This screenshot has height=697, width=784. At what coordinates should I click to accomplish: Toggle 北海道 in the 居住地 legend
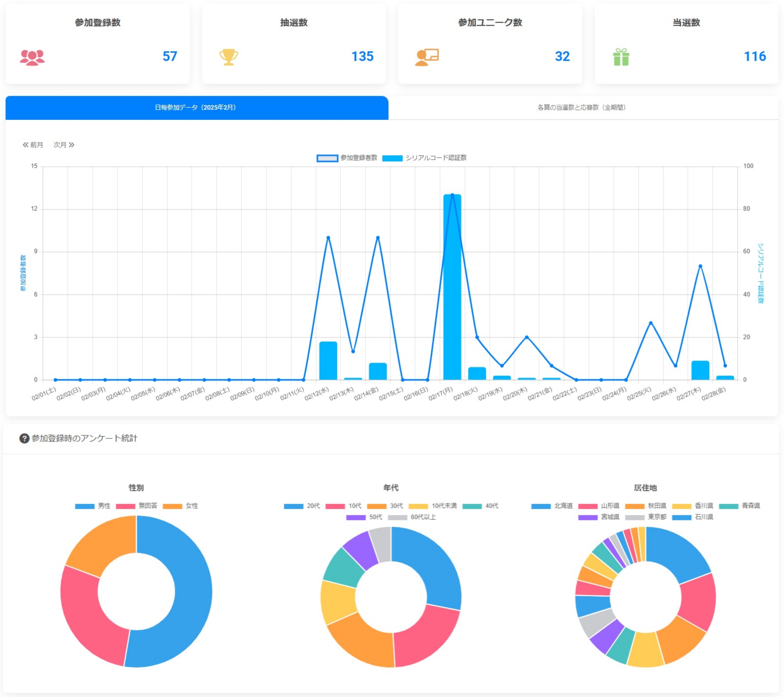(x=552, y=506)
